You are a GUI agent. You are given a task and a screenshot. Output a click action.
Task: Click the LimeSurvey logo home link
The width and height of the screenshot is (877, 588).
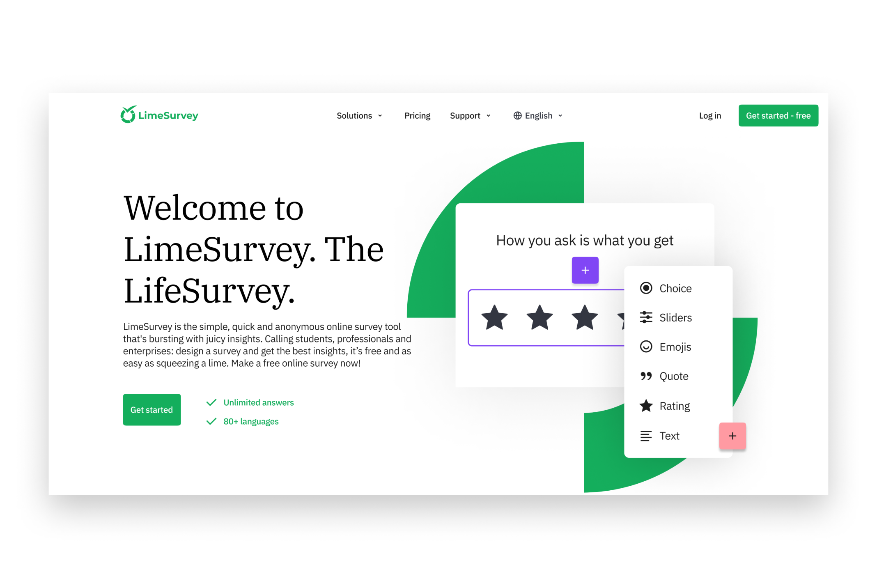[x=159, y=115]
